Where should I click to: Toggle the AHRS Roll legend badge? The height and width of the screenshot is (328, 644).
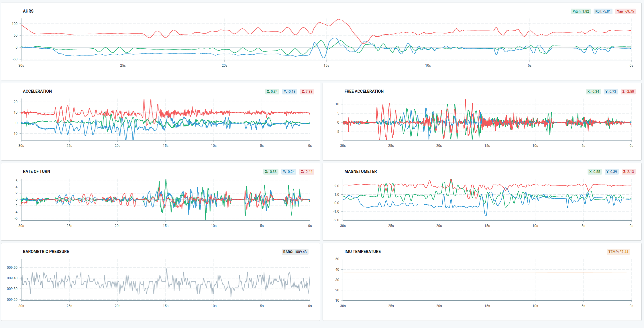click(x=603, y=11)
